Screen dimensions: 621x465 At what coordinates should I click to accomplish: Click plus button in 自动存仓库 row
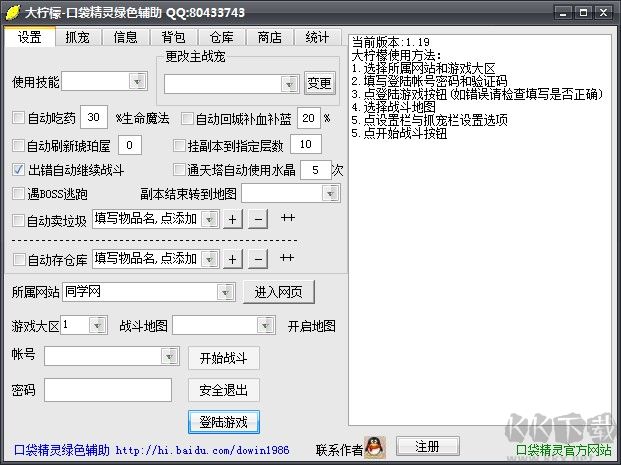[233, 259]
